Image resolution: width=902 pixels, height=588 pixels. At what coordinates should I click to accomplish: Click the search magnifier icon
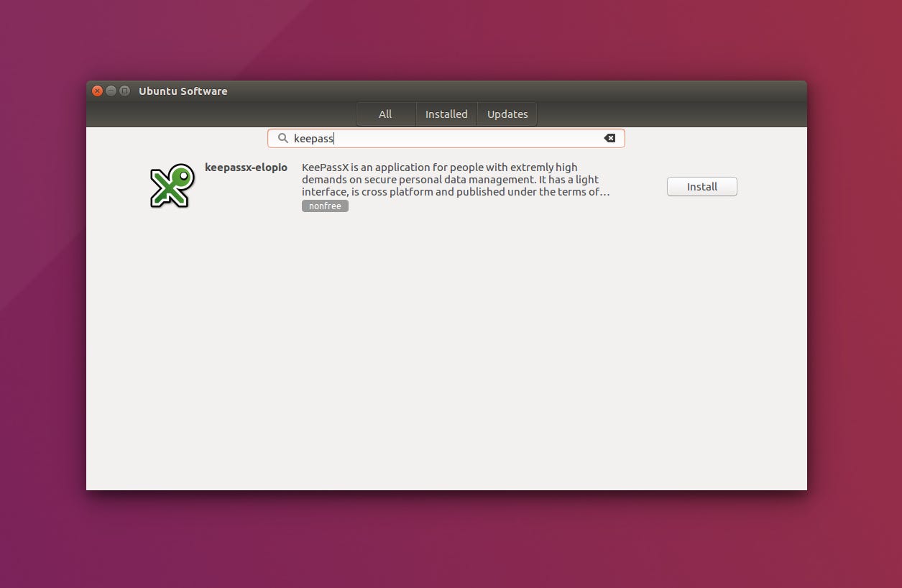283,138
